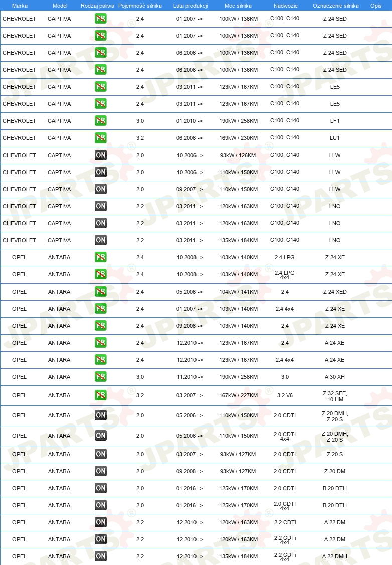
Task: Select the petrol icon in Antara 2.4 LPG 4x4 row
Action: pos(100,274)
